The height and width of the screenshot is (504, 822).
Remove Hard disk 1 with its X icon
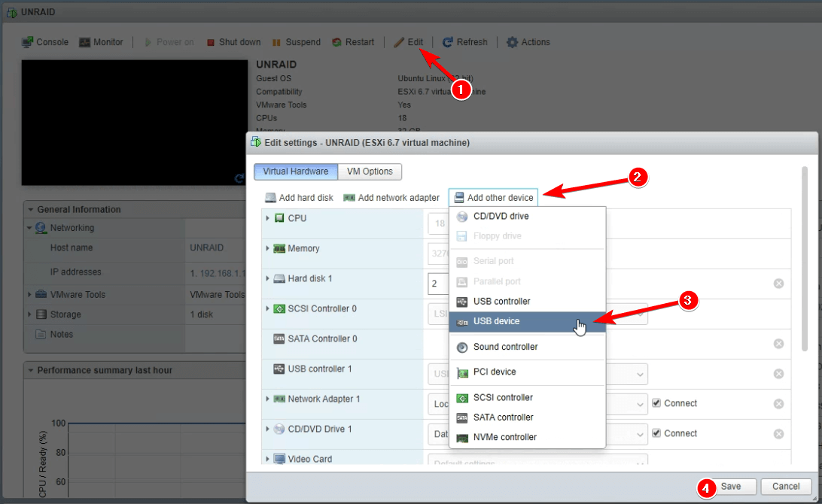click(779, 284)
